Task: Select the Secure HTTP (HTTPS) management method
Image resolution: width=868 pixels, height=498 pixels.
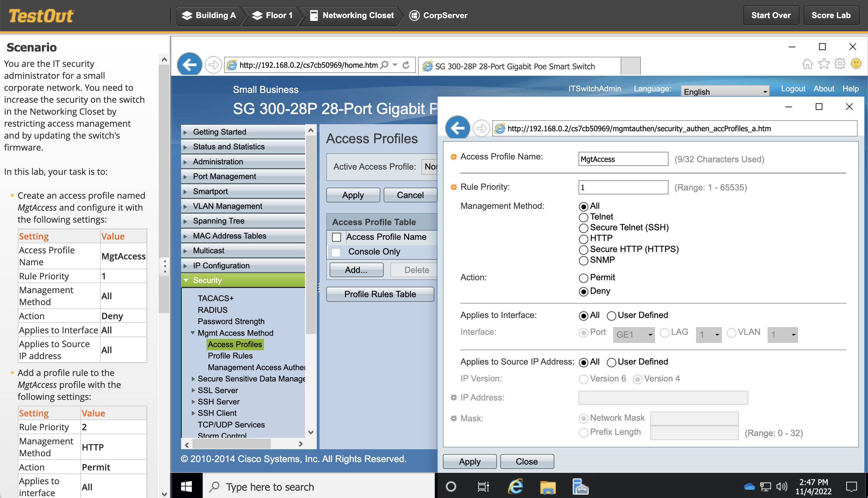Action: coord(583,250)
